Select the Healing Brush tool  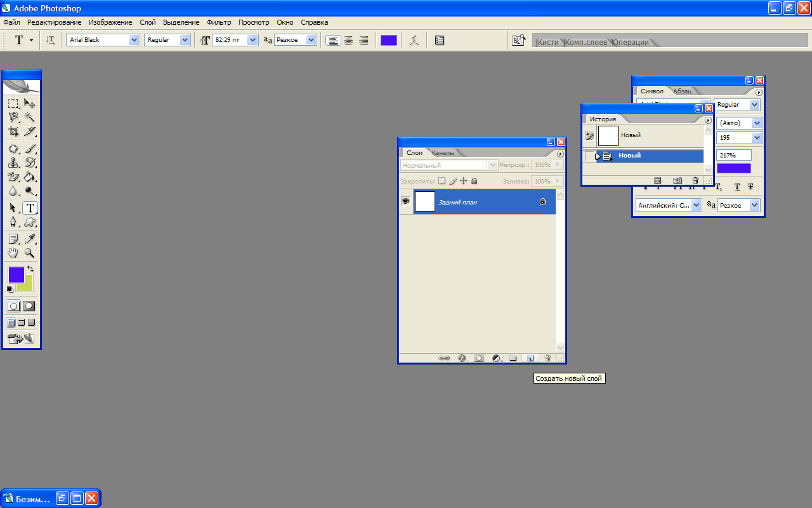coord(13,149)
